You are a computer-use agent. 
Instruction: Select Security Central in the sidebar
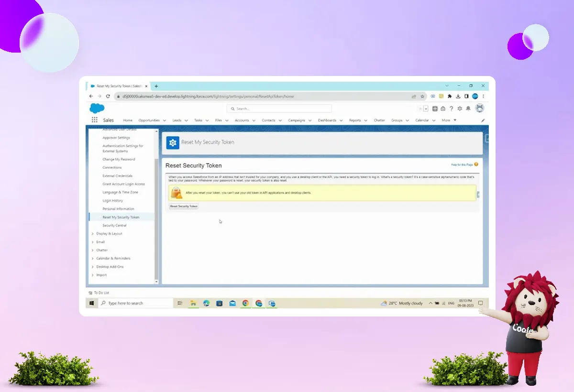coord(114,225)
